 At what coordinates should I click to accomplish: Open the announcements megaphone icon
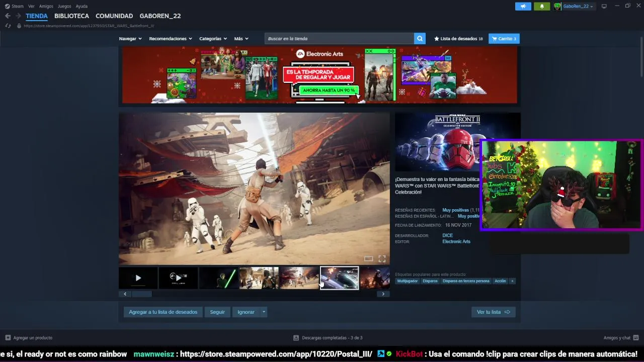[x=523, y=6]
